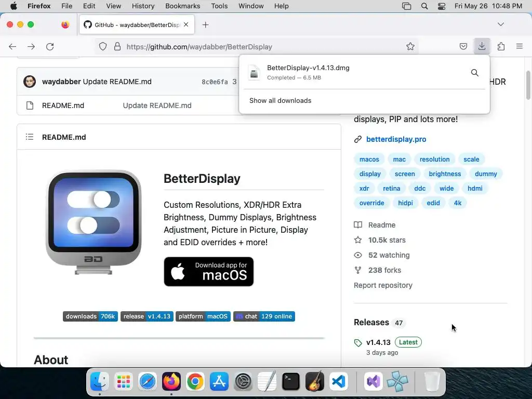Show BetterDisplay dmg in Finder magnifier
The height and width of the screenshot is (399, 532).
pos(475,73)
